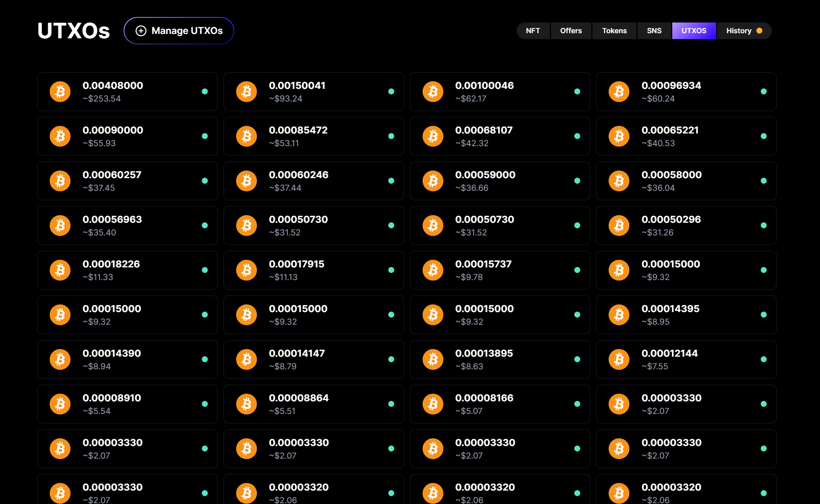Click the Bitcoin icon on the 0.00085472 card
This screenshot has height=504, width=820.
point(246,136)
